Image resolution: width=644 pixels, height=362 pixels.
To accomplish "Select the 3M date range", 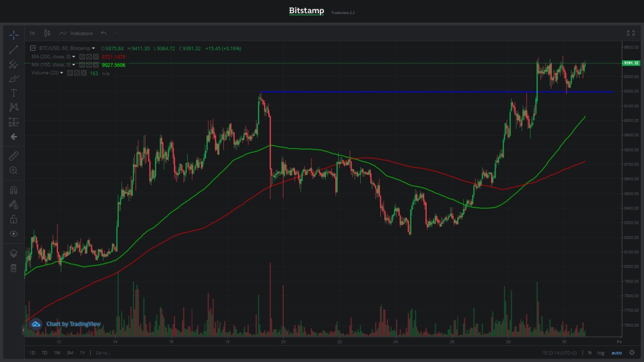I will [x=70, y=353].
